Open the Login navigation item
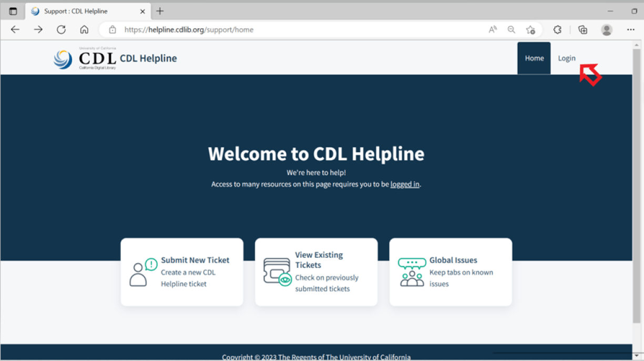Screen dimensions: 644x361 click(x=567, y=58)
